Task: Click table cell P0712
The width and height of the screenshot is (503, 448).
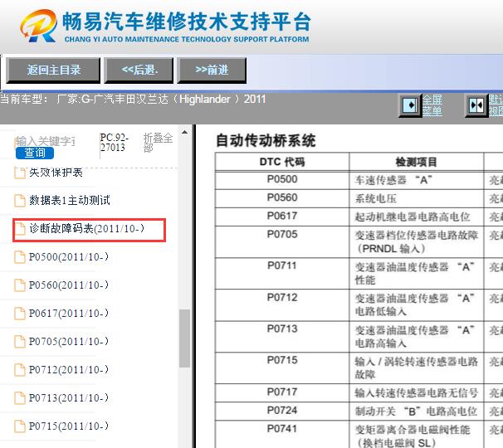Action: point(282,304)
